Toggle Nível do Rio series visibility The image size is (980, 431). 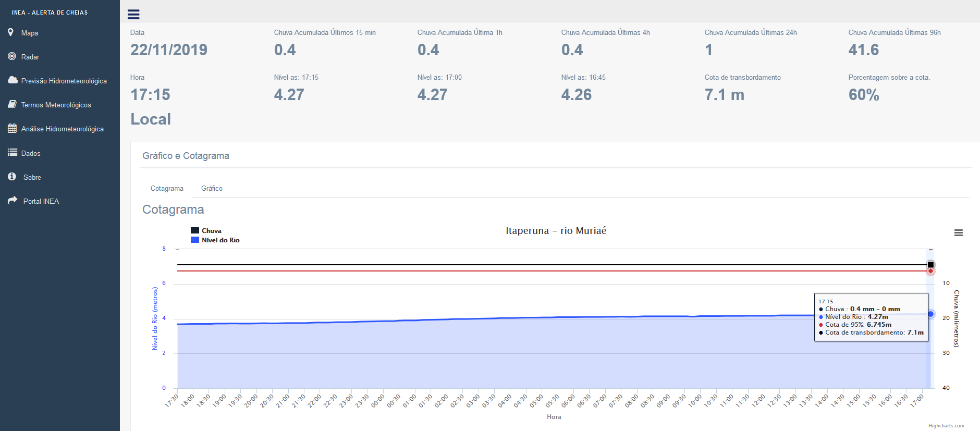[215, 240]
